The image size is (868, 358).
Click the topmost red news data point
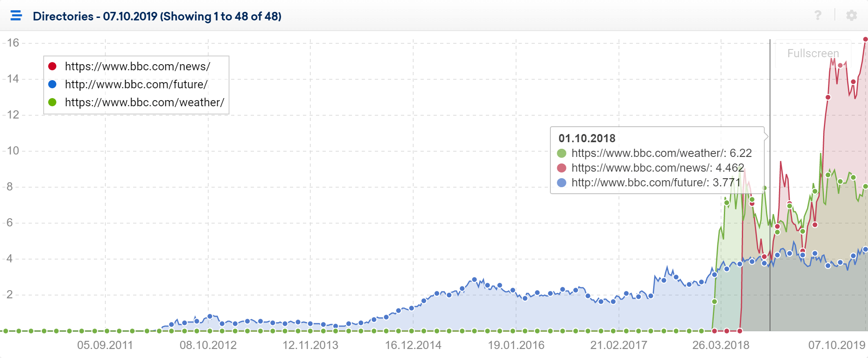click(865, 39)
